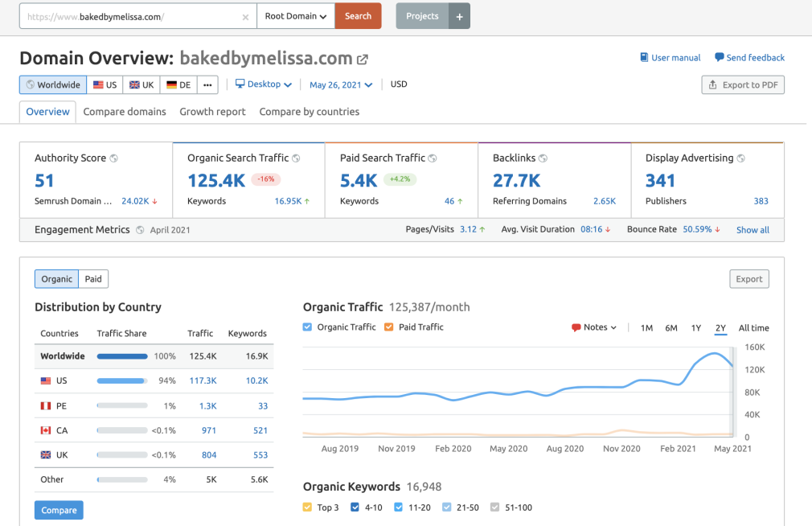Image resolution: width=812 pixels, height=526 pixels.
Task: Click the organic traffic peak on the chart
Action: click(715, 353)
